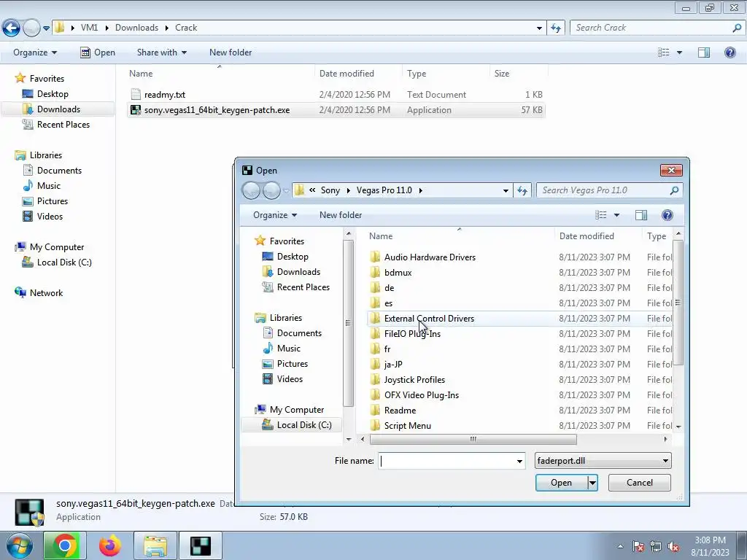
Task: Click the Sony segment in the dialog path
Action: point(330,190)
